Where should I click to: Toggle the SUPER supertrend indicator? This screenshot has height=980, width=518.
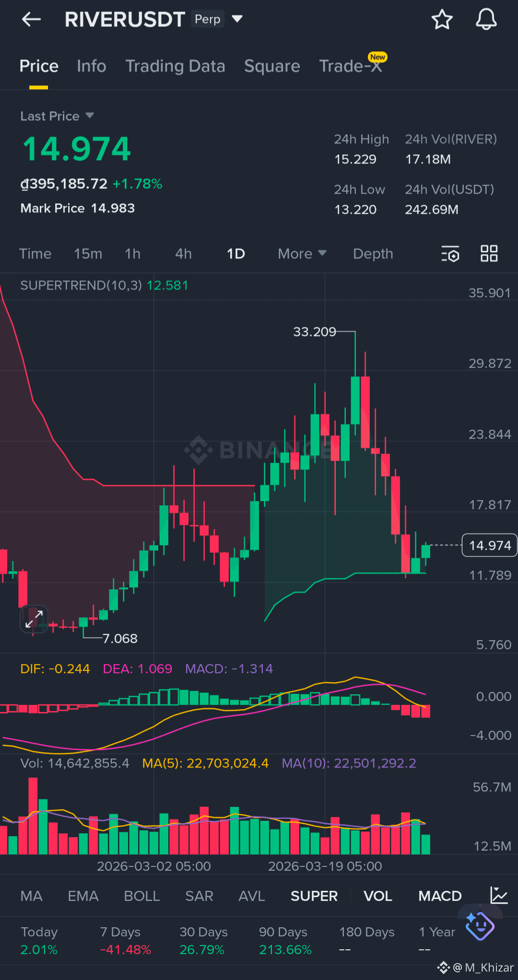[x=314, y=896]
